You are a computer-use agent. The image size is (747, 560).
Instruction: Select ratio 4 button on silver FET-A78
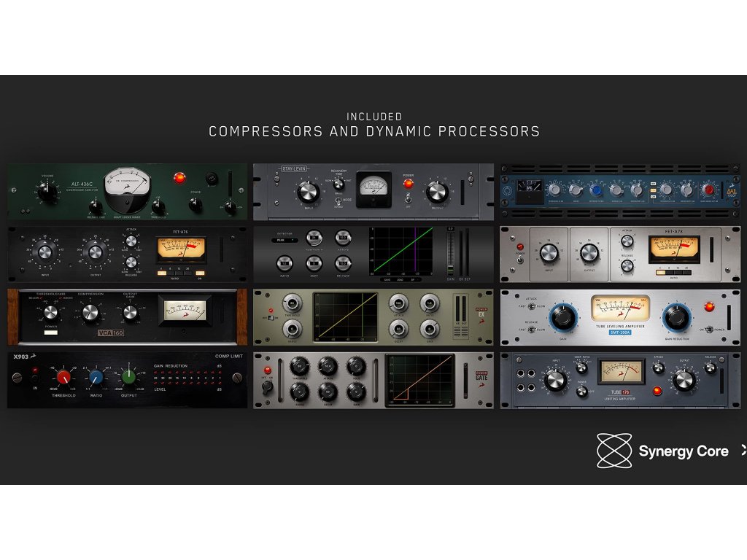(661, 273)
